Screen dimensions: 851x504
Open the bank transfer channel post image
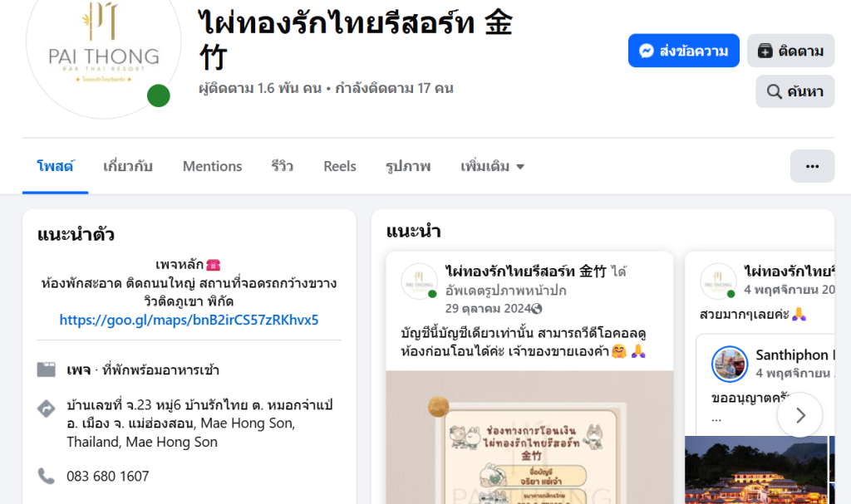[x=529, y=438]
